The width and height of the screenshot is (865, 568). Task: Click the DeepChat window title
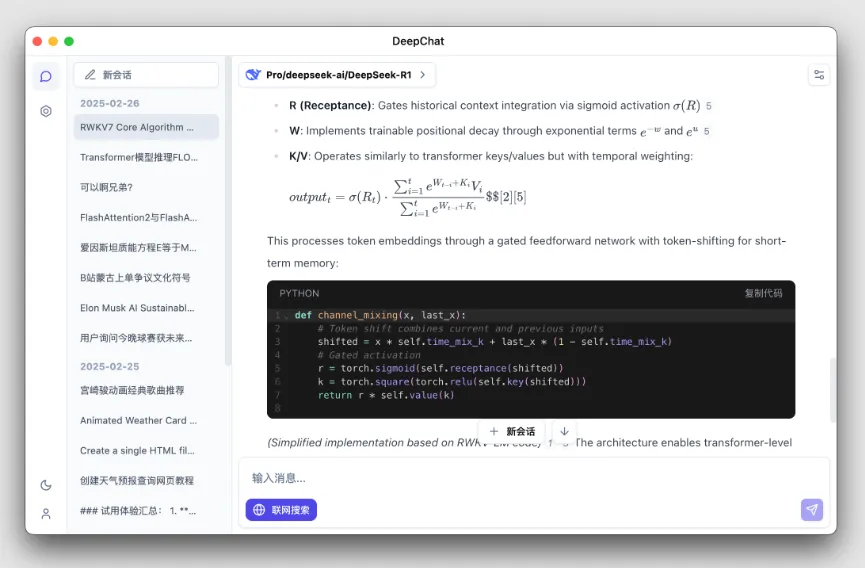click(418, 41)
